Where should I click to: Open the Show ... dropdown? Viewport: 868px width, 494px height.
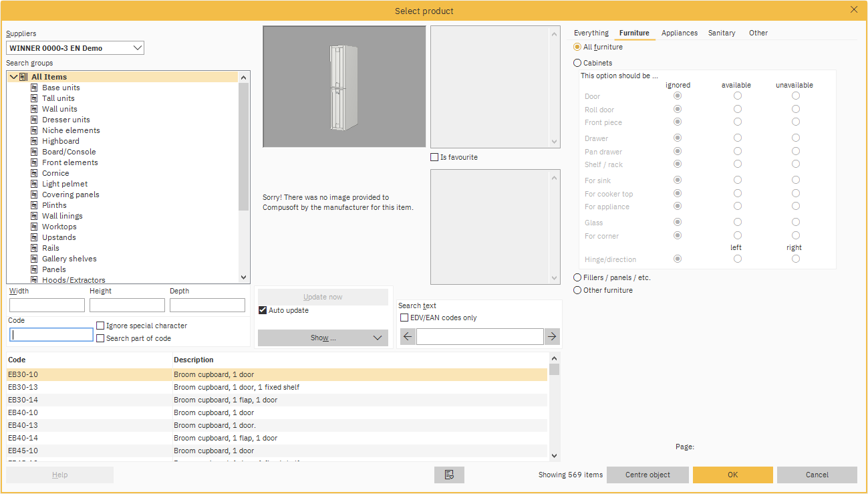(323, 338)
